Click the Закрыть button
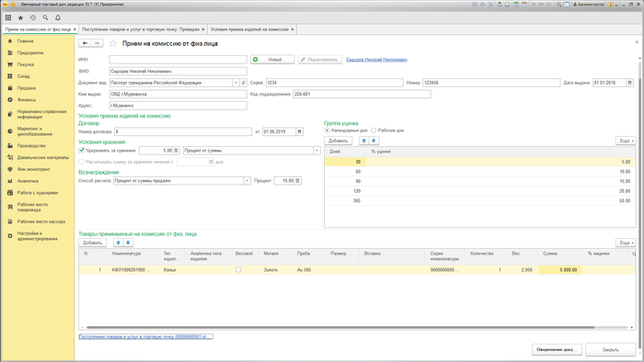Viewport: 644px width, 362px height. [610, 350]
